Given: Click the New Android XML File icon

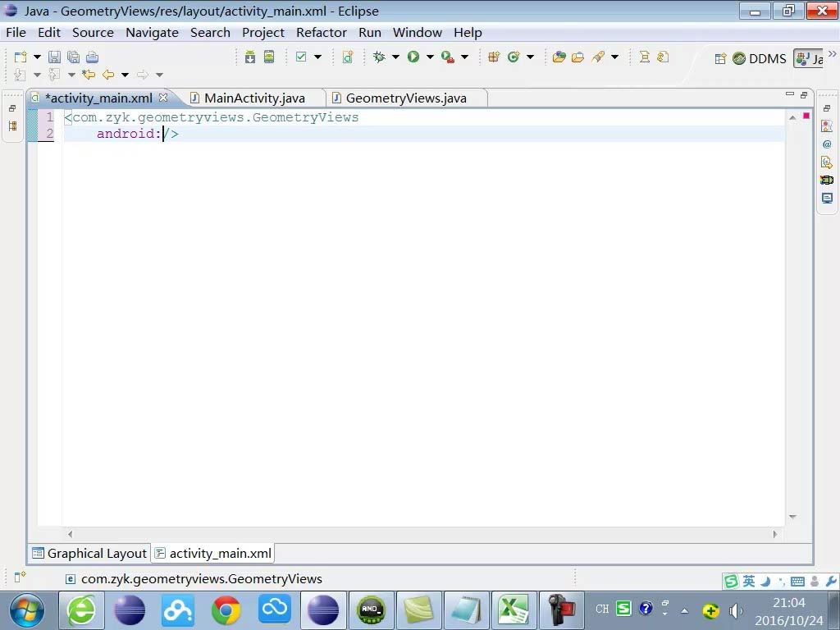Looking at the screenshot, I should click(348, 57).
